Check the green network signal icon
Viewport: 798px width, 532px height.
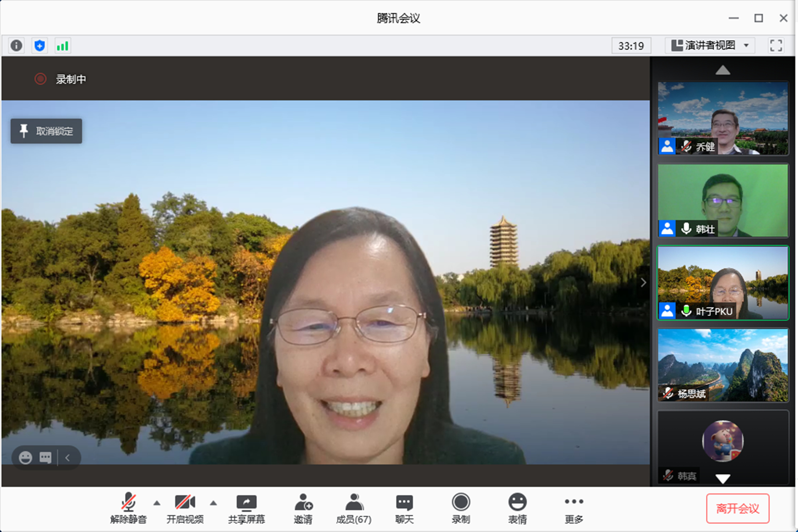tap(63, 45)
